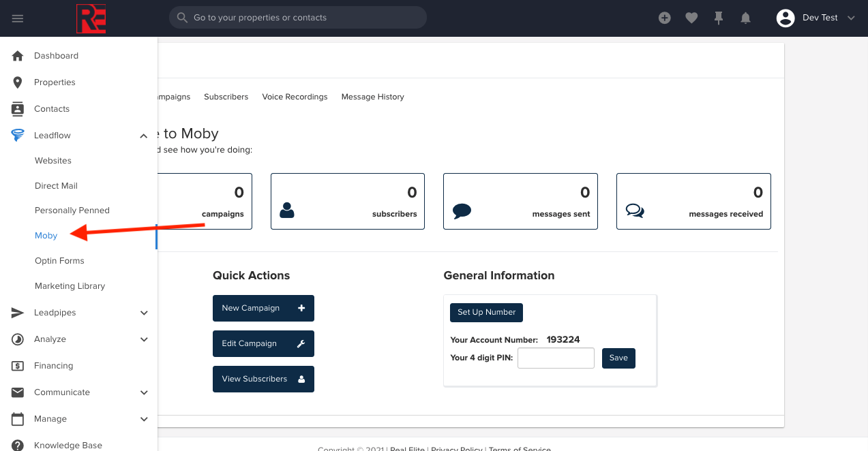Open favorites heart icon
The image size is (868, 451).
tap(691, 18)
